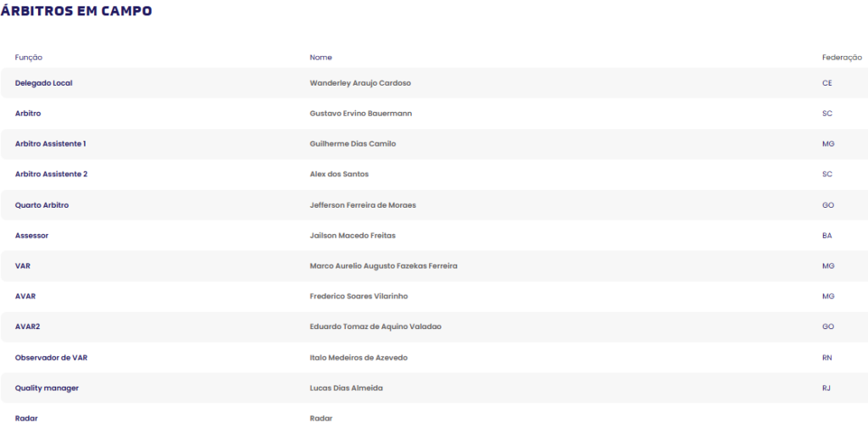
Task: Click the ÁRBITROS EM CAMPO heading
Action: (x=76, y=10)
